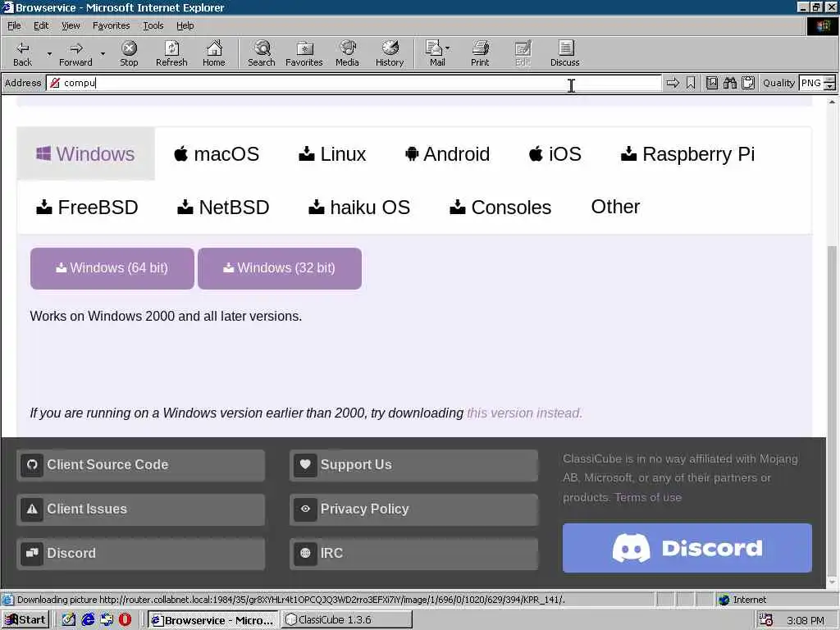Screen dimensions: 840x630
Task: Open the Quality PNG dropdown
Action: tap(830, 83)
